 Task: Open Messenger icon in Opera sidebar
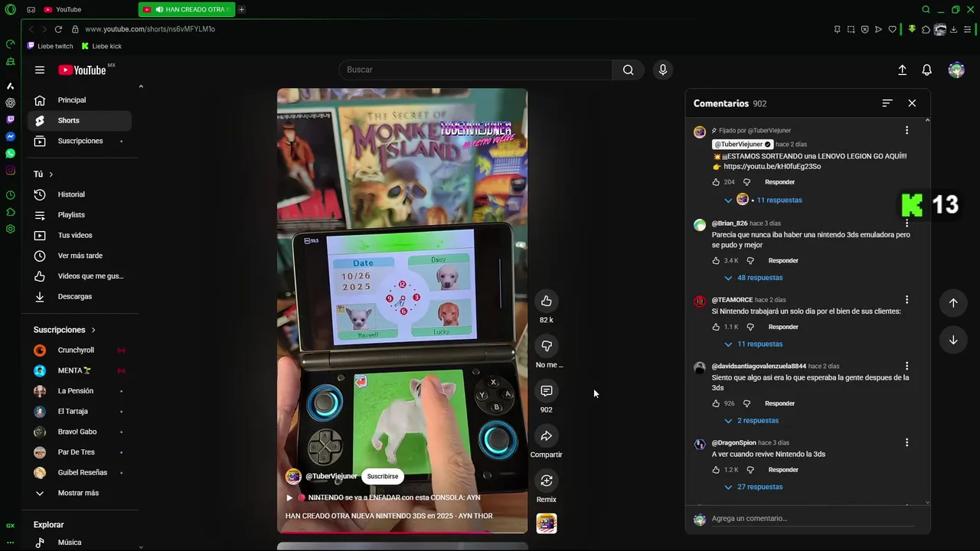click(x=10, y=136)
